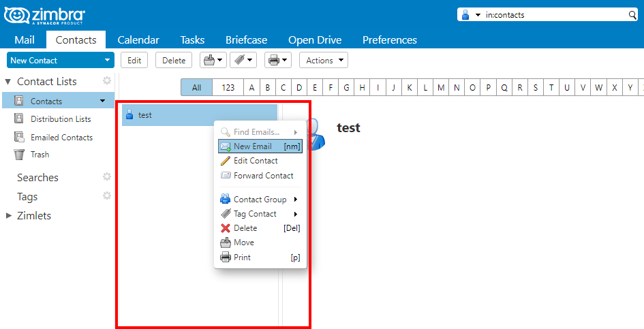Filter contacts by letter M
The width and height of the screenshot is (644, 329).
441,87
